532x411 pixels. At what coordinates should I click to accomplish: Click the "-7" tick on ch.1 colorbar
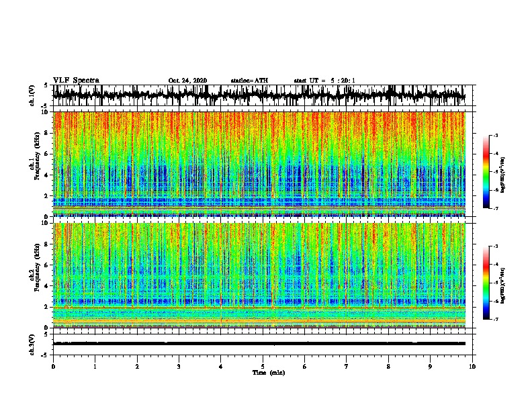pyautogui.click(x=495, y=208)
